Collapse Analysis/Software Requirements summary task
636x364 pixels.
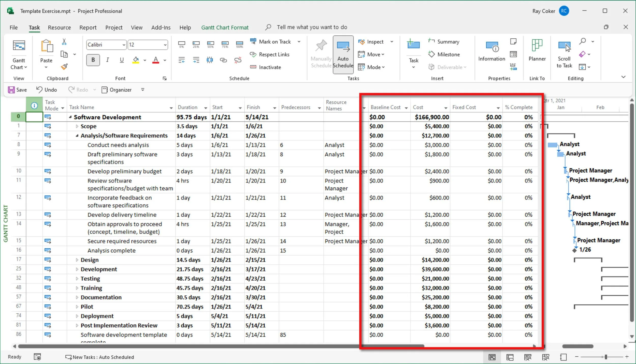pos(77,136)
